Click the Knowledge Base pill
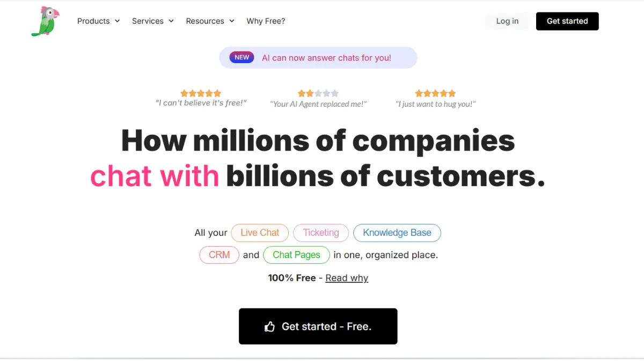Screen dimensions: 644x362 397,233
